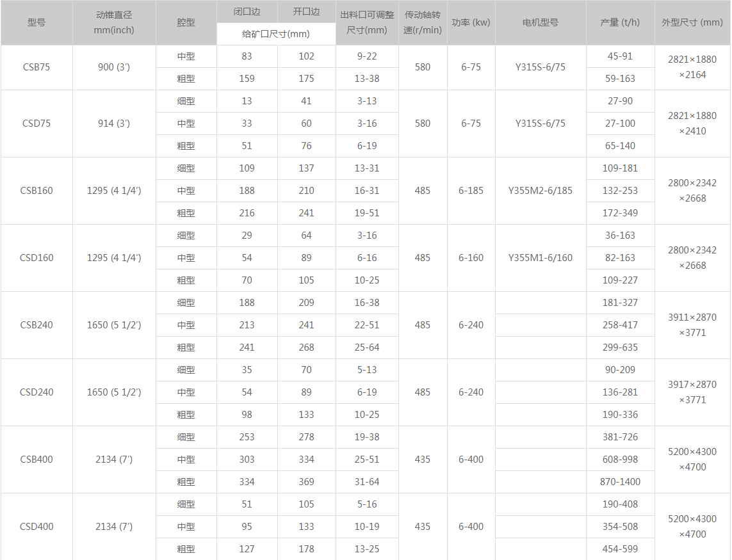Select motor model Y355M2-6/185 cell
Viewport: 732px width, 560px height.
540,190
